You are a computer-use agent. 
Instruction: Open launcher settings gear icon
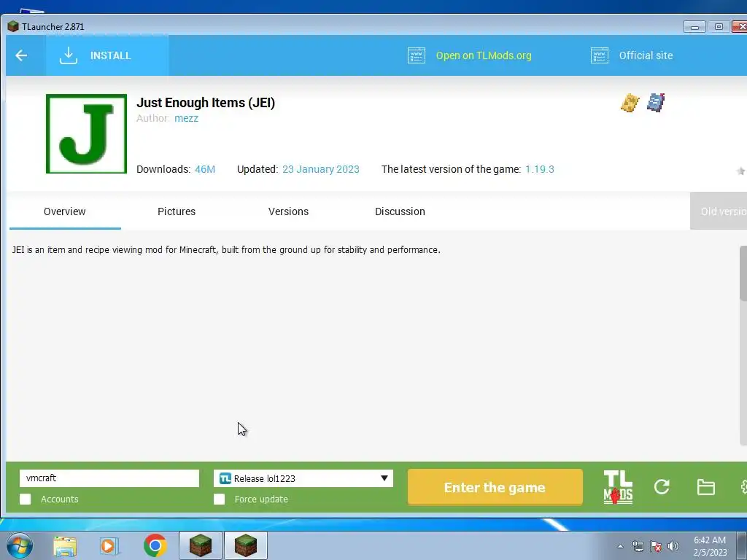tap(743, 487)
